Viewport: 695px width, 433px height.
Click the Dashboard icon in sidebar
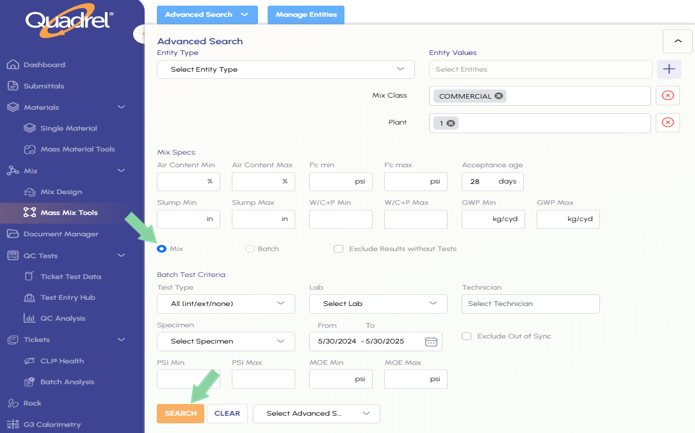pyautogui.click(x=13, y=65)
